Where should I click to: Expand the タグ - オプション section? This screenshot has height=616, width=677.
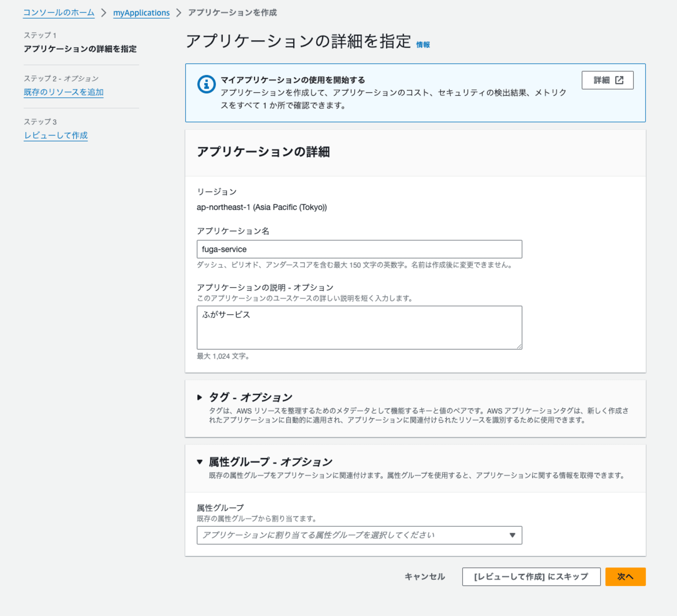click(x=200, y=397)
